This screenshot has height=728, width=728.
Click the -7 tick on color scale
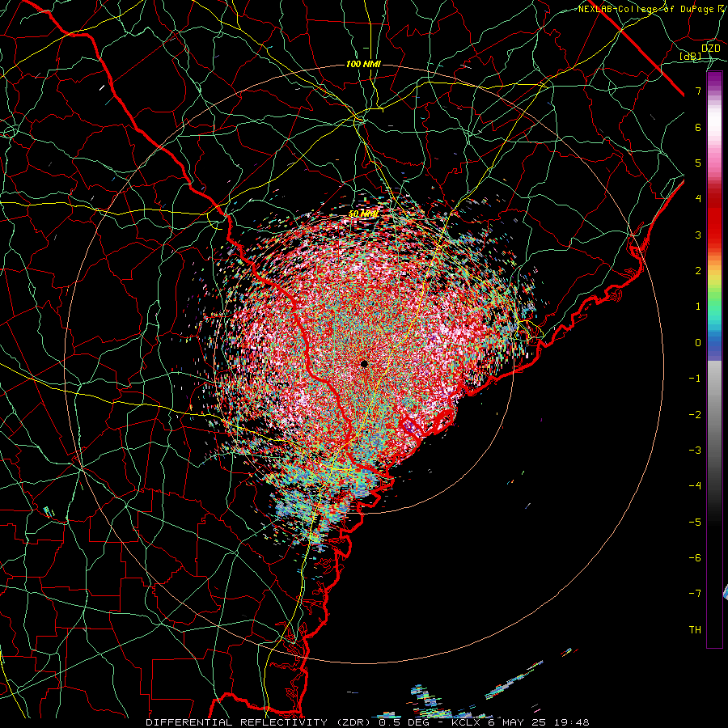tap(695, 594)
